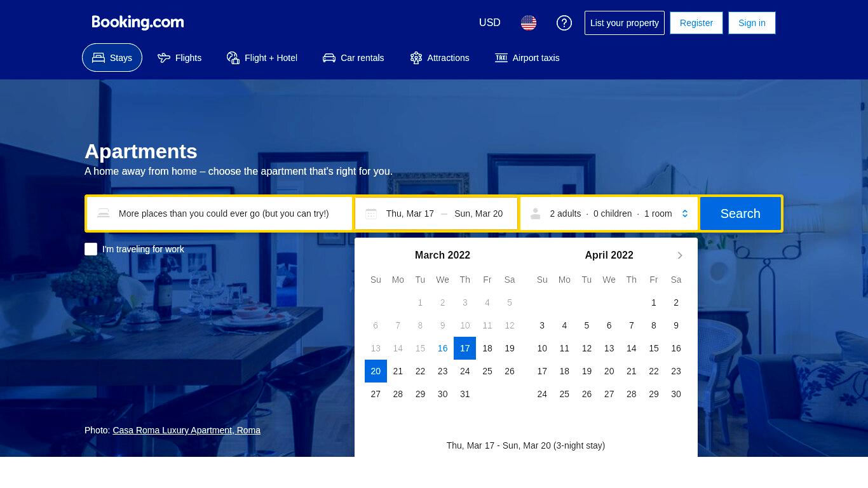Image resolution: width=868 pixels, height=488 pixels.
Task: Click the April 2022 month heading
Action: 609,255
